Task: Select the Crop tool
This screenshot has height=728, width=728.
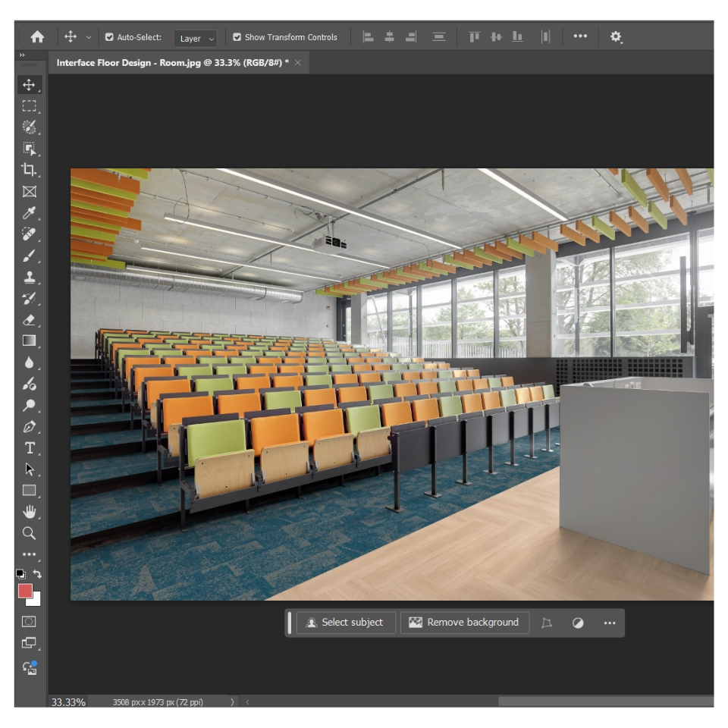Action: [30, 170]
